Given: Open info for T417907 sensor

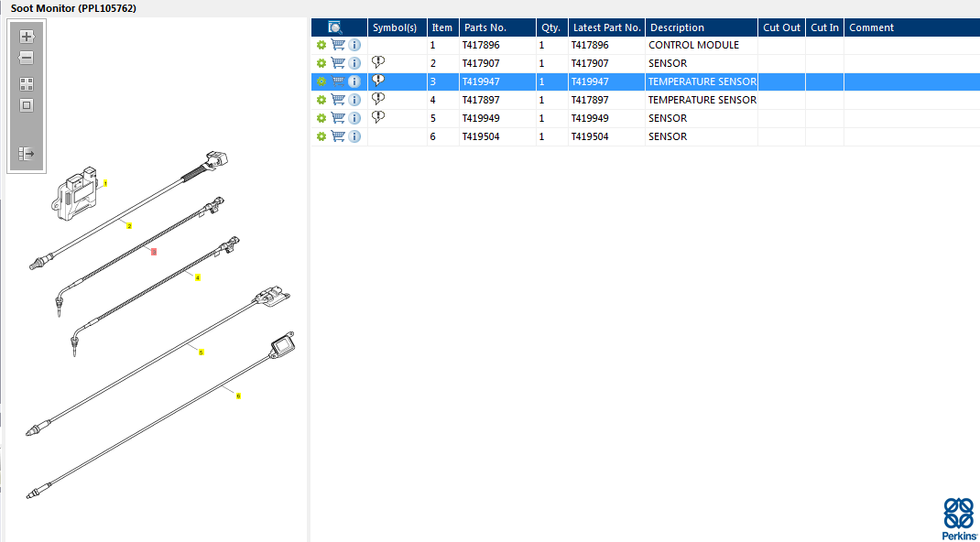Looking at the screenshot, I should tap(354, 63).
